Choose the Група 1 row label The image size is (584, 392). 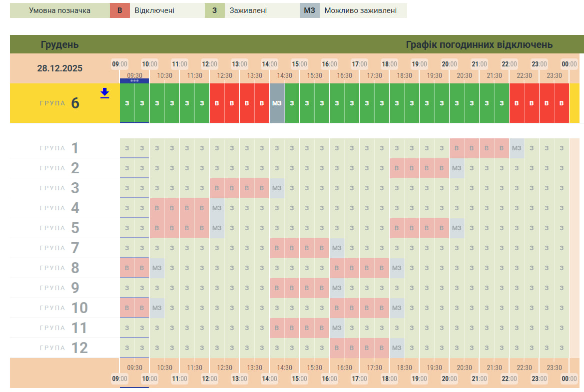point(60,148)
